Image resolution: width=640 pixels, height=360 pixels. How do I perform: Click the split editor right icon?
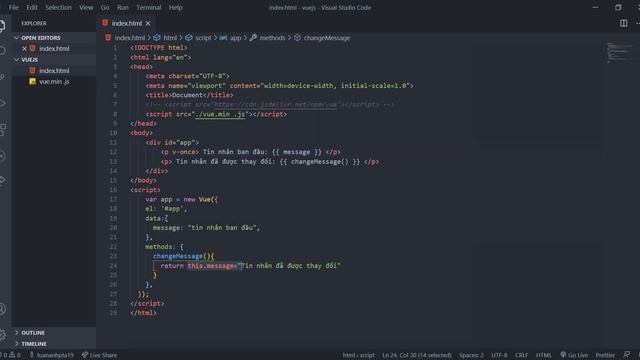(623, 23)
